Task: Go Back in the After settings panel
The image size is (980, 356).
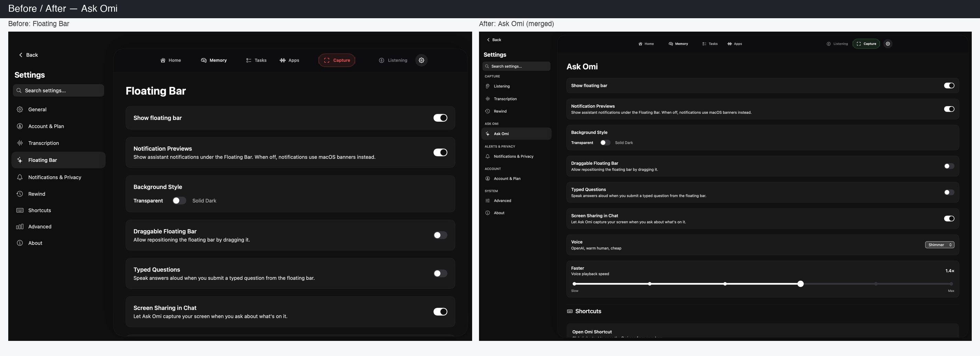Action: [x=494, y=40]
